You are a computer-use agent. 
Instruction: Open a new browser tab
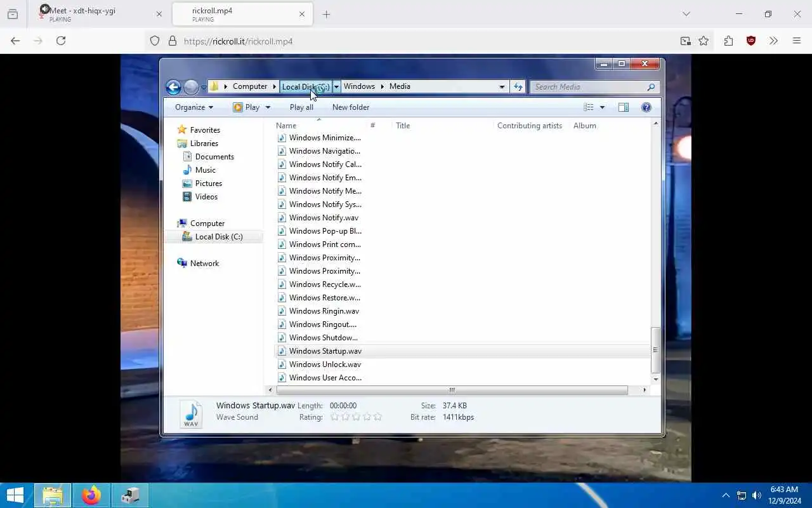(x=326, y=14)
